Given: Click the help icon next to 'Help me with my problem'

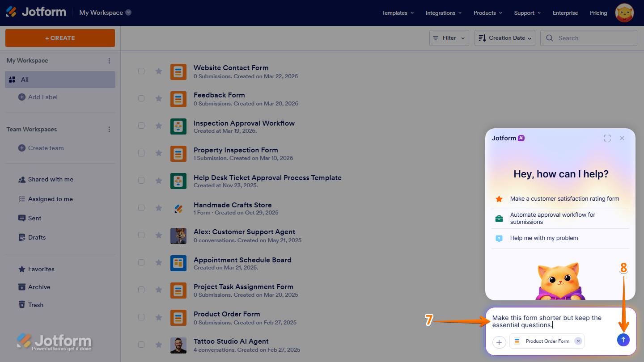Looking at the screenshot, I should tap(499, 238).
